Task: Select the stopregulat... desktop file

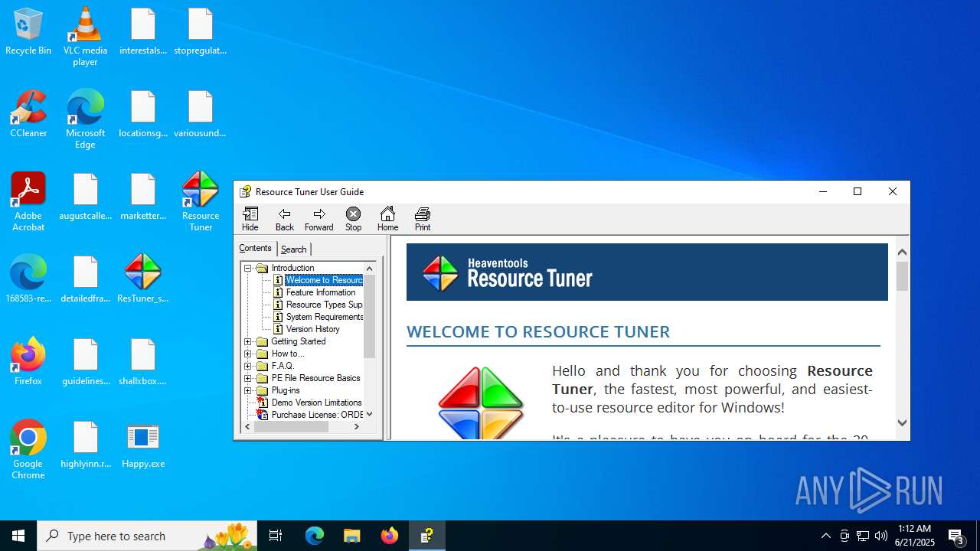Action: [201, 32]
